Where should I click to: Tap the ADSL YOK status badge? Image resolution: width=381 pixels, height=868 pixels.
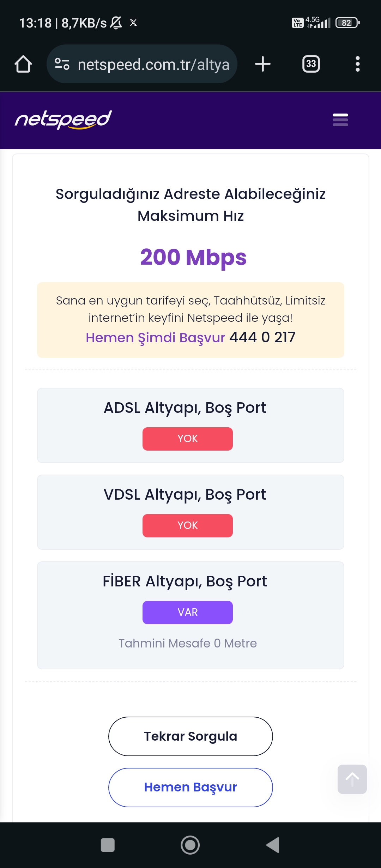pyautogui.click(x=187, y=439)
